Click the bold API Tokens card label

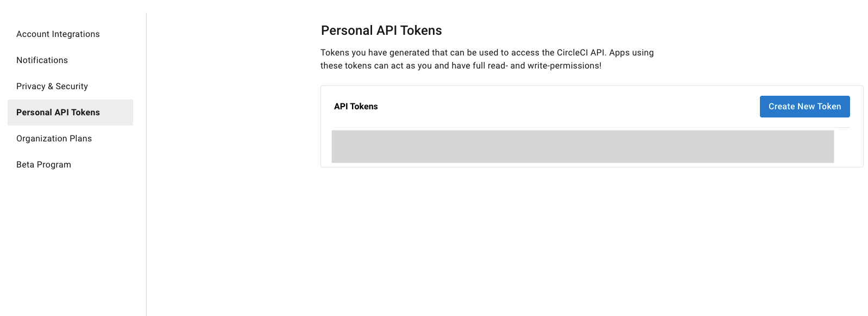pyautogui.click(x=356, y=107)
